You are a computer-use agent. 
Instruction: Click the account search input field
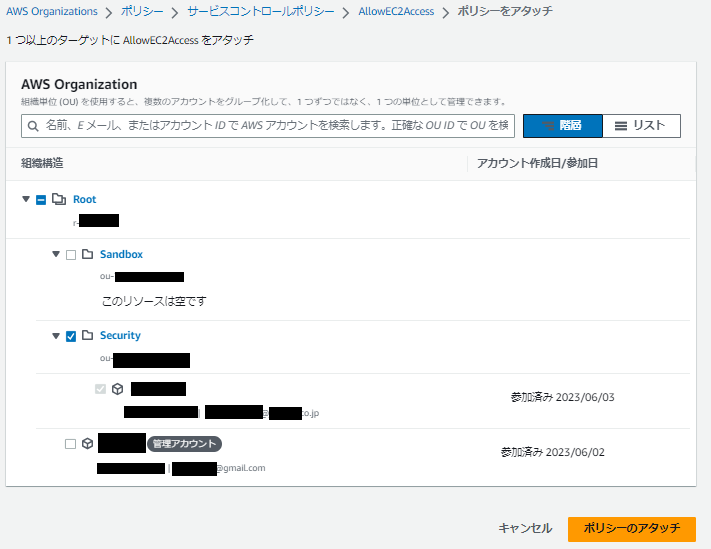[x=268, y=126]
